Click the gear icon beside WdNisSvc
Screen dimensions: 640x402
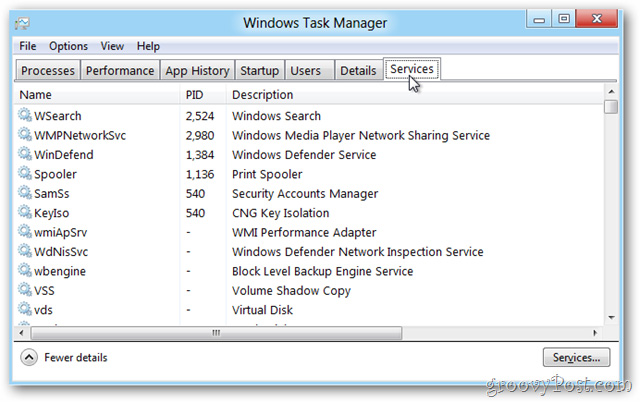[x=24, y=251]
